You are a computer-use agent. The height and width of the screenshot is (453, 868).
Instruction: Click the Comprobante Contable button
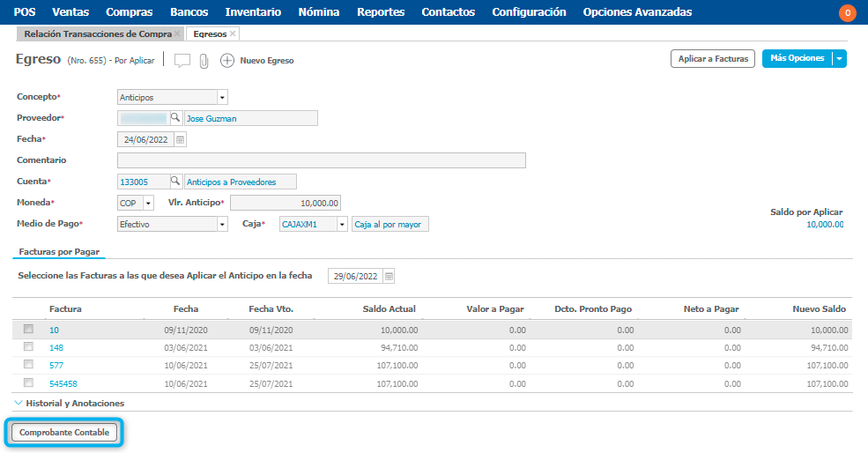click(64, 433)
